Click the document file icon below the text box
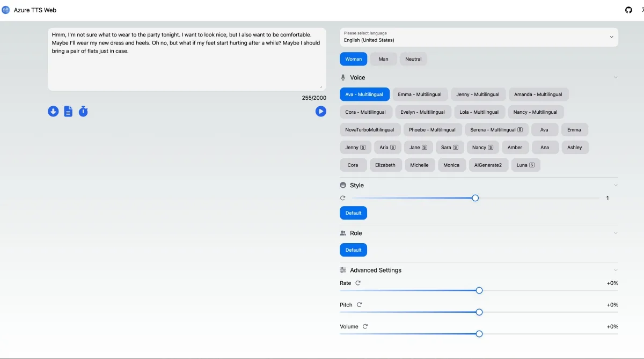Viewport: 644px width, 359px height. pyautogui.click(x=68, y=111)
